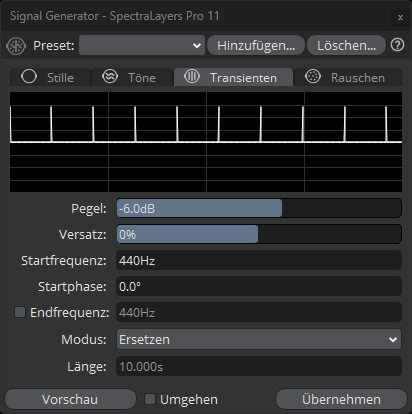Screen dimensions: 412x414
Task: Click the Transienten striped circle icon
Action: coord(192,76)
